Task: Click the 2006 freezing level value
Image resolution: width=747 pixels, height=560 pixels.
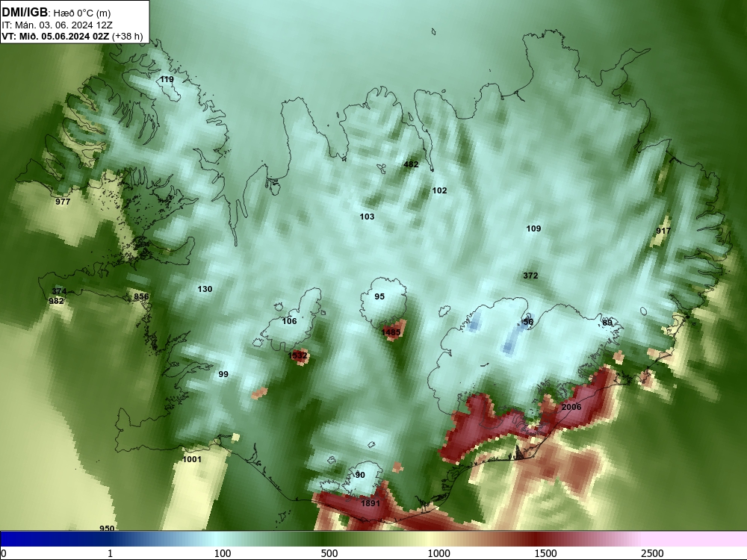Action: pos(571,407)
